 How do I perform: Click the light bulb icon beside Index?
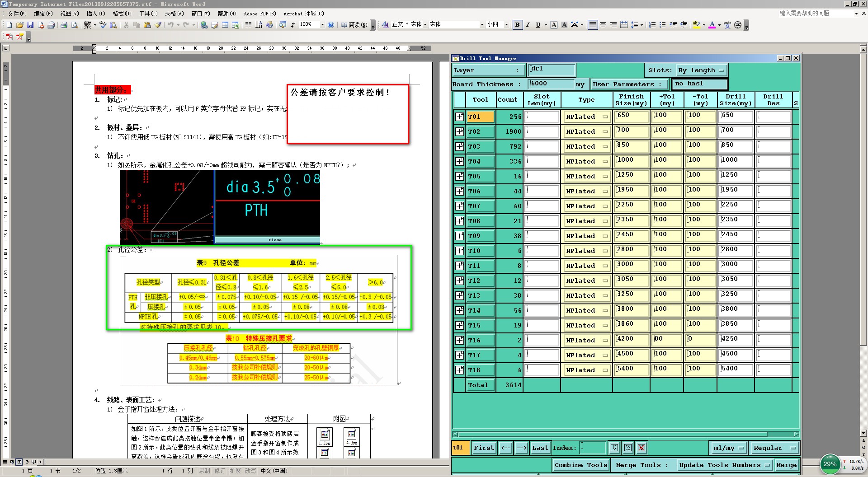click(614, 448)
